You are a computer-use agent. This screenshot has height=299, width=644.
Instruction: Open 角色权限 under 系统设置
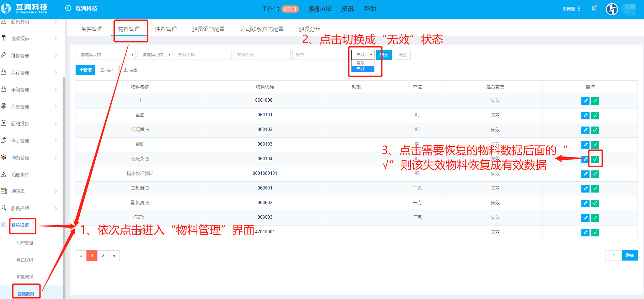click(x=25, y=260)
